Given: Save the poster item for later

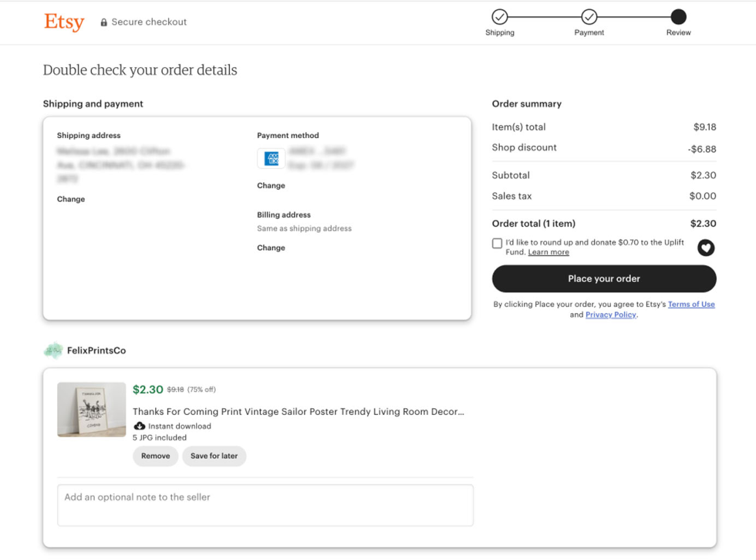Looking at the screenshot, I should tap(214, 456).
